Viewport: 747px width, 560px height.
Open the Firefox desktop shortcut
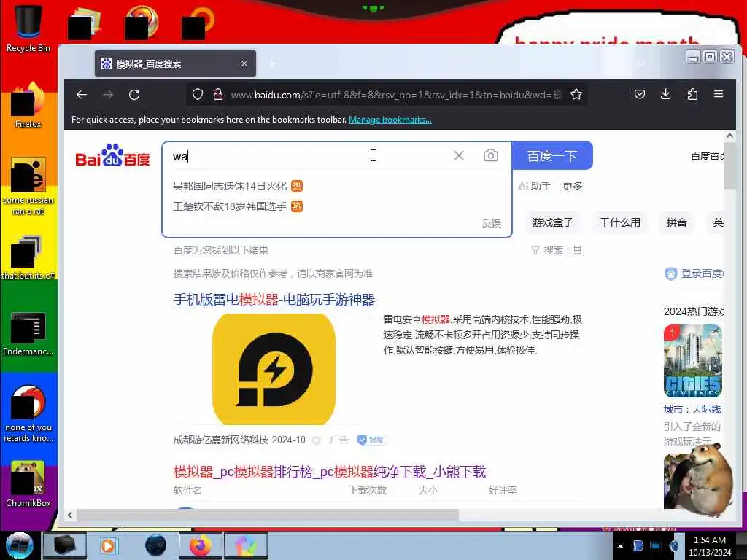28,106
